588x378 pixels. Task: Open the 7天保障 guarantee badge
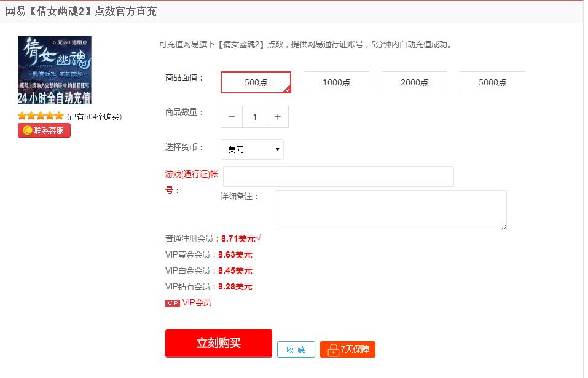[x=348, y=350]
